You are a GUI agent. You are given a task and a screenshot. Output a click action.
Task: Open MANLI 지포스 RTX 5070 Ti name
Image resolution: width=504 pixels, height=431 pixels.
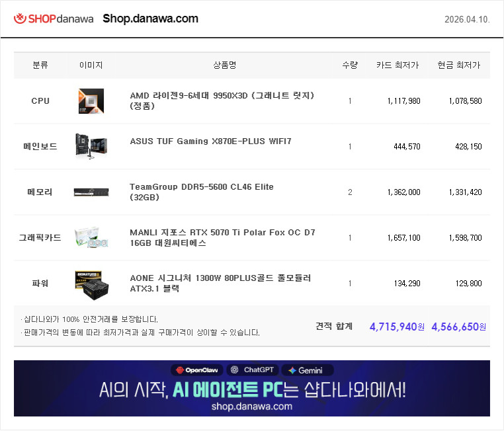point(222,237)
